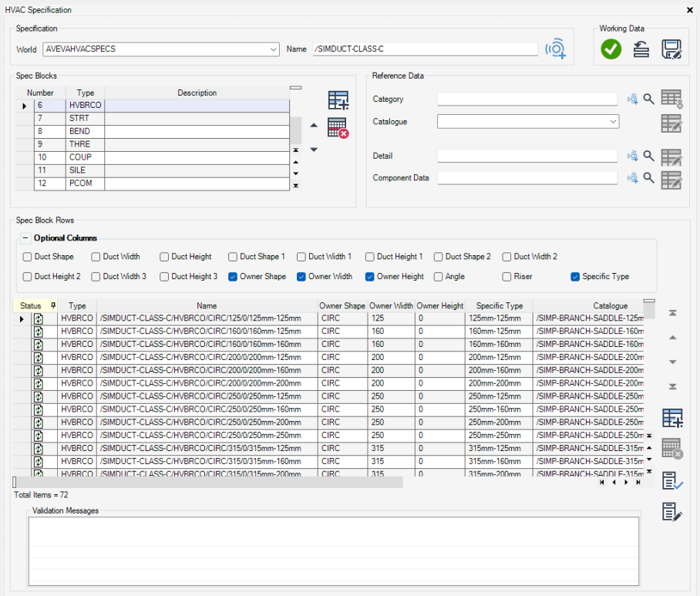Viewport: 700px width, 596px height.
Task: Click the Name input field
Action: (x=424, y=49)
